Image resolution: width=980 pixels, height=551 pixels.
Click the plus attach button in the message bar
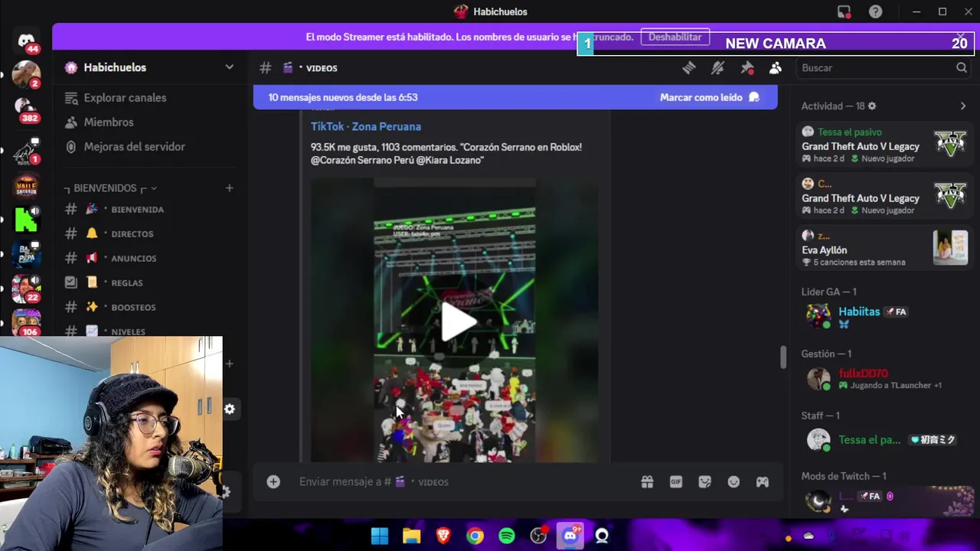[x=273, y=481]
